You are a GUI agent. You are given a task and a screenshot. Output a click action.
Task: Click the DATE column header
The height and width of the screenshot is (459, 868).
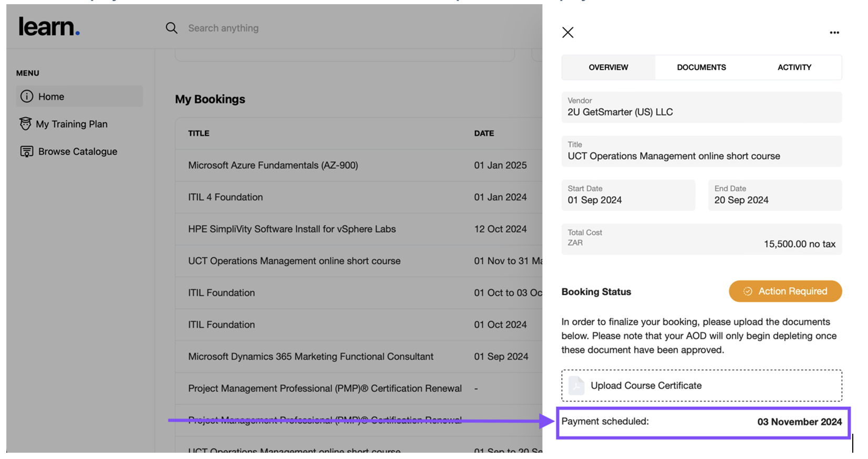pos(484,133)
